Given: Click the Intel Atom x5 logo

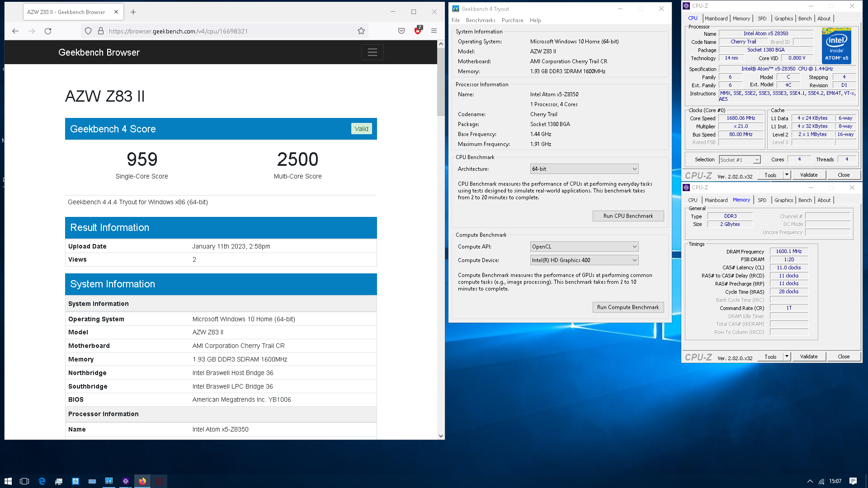Looking at the screenshot, I should coord(836,45).
